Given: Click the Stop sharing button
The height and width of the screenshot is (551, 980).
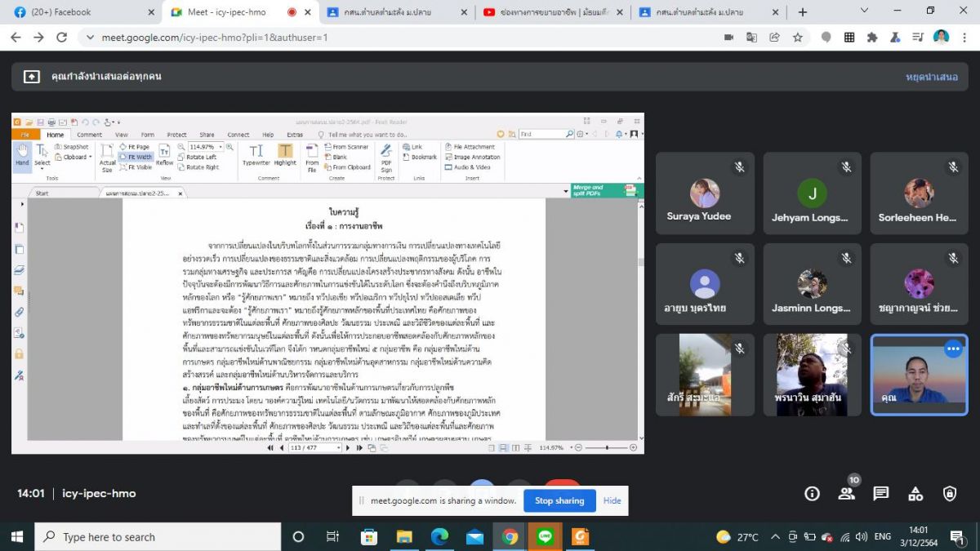Looking at the screenshot, I should point(559,500).
